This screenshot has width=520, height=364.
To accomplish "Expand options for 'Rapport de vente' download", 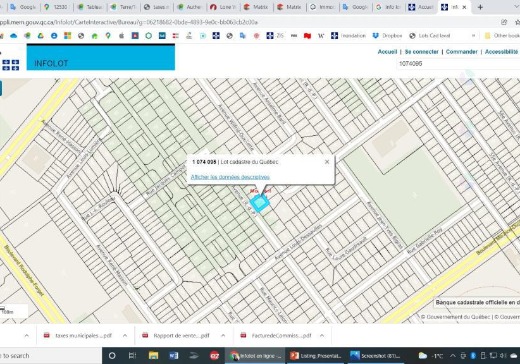I will point(223,335).
